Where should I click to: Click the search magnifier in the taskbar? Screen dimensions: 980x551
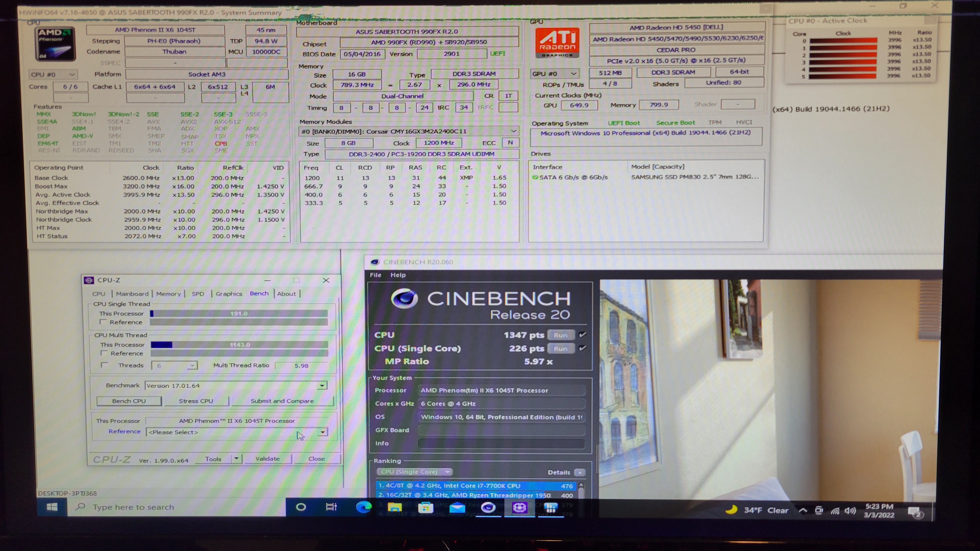[x=80, y=507]
